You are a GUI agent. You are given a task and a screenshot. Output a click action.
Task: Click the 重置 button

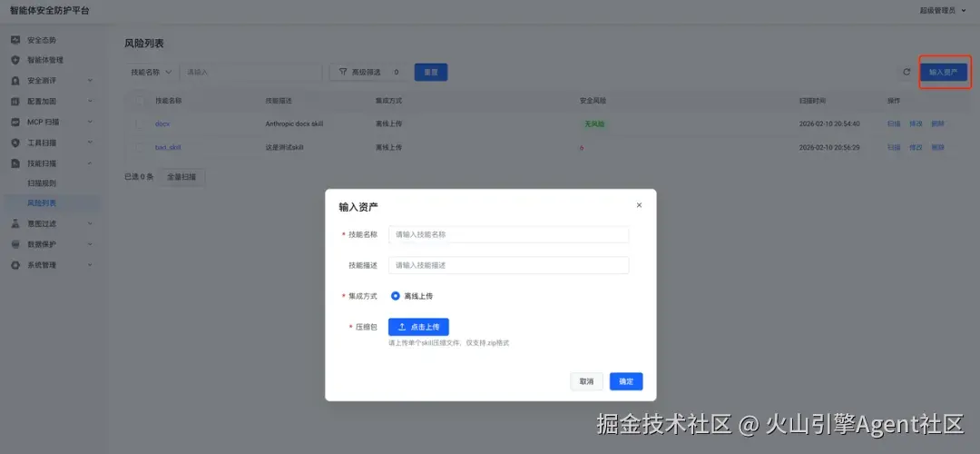431,72
